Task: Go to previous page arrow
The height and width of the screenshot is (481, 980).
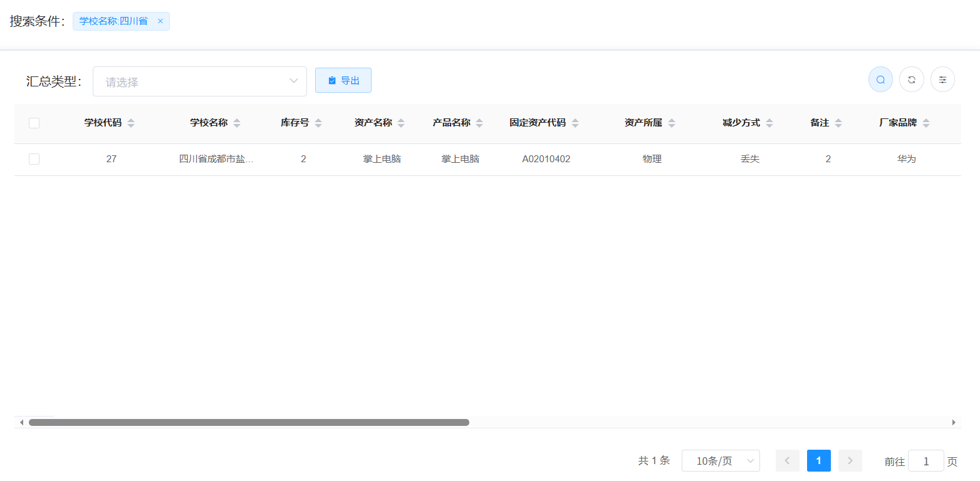Action: (x=787, y=461)
